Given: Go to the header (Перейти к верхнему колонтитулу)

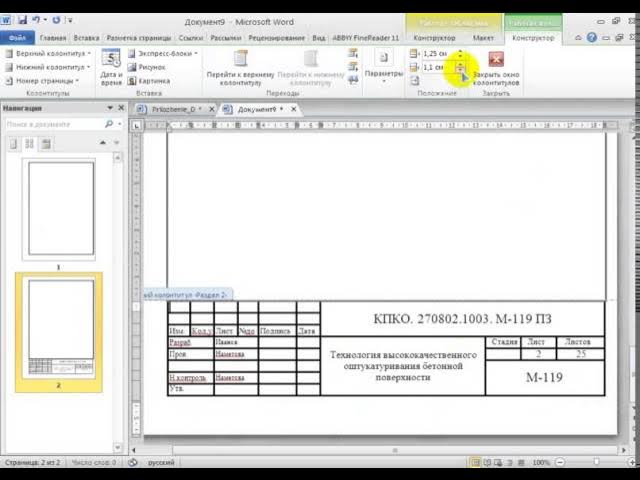Looking at the screenshot, I should (x=240, y=67).
